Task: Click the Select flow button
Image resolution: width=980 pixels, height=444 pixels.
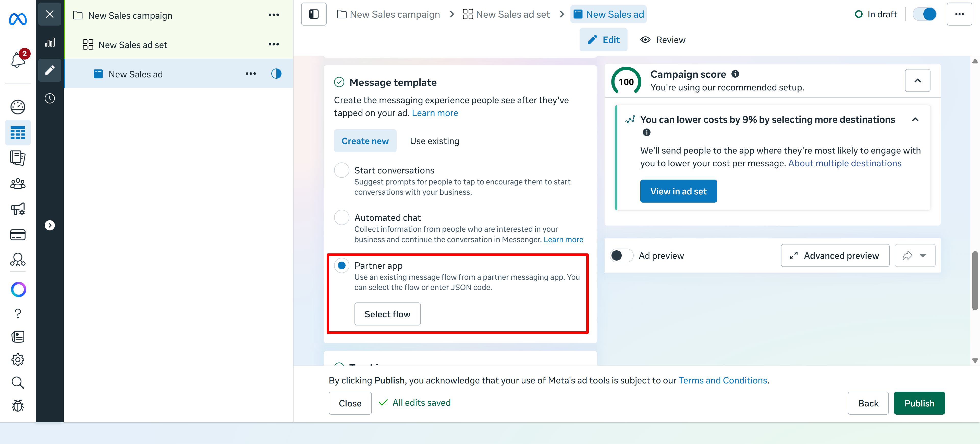Action: [387, 314]
